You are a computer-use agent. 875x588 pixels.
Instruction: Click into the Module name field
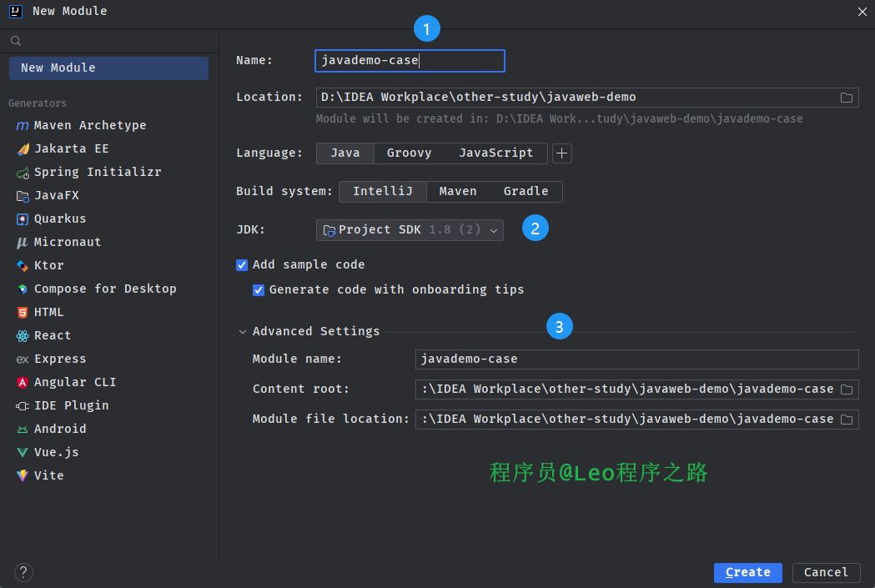pos(636,359)
